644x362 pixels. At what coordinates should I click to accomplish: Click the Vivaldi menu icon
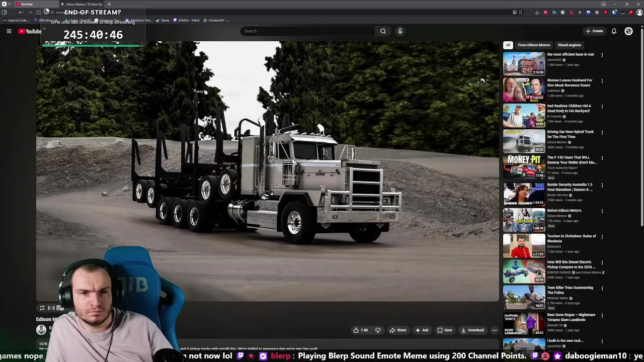tap(4, 4)
